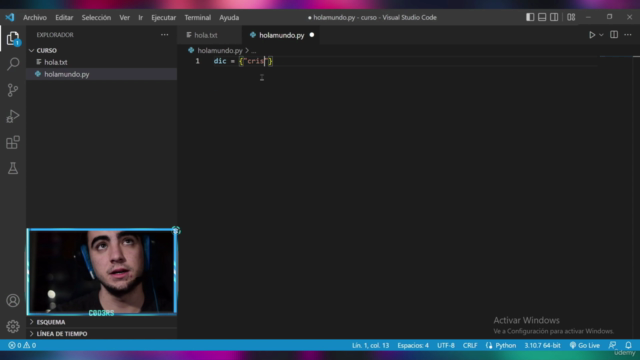Open run options dropdown arrow
The image size is (640, 360).
pyautogui.click(x=601, y=35)
